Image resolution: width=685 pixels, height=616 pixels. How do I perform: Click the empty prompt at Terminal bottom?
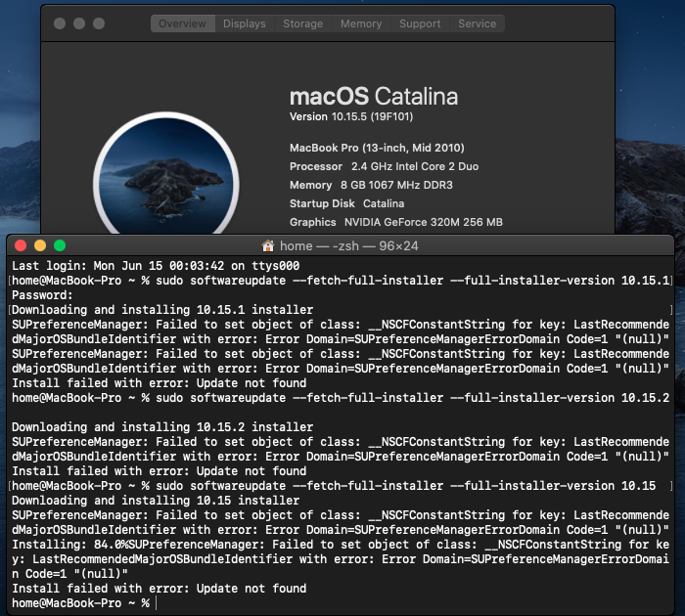click(x=84, y=603)
